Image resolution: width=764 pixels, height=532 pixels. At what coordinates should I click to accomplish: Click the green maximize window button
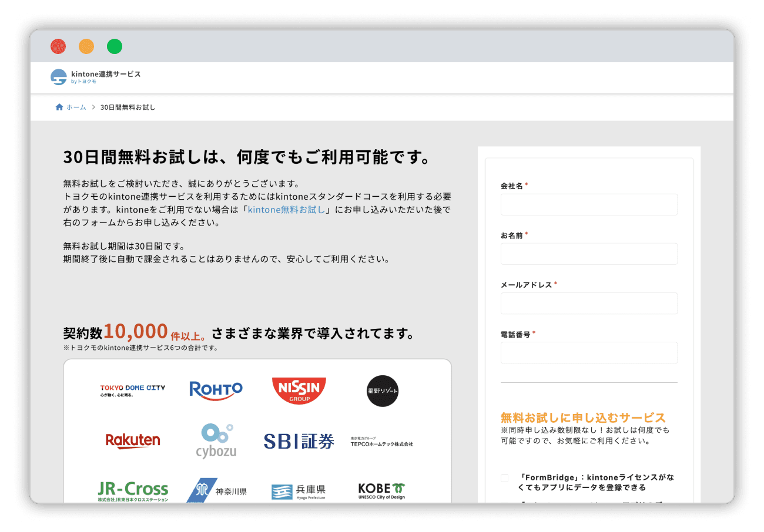[x=114, y=46]
